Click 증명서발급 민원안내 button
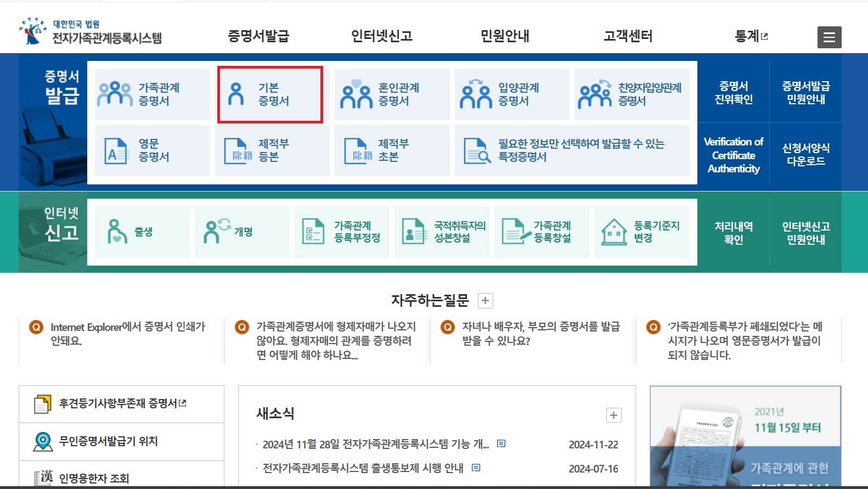This screenshot has width=868, height=489. (x=805, y=93)
